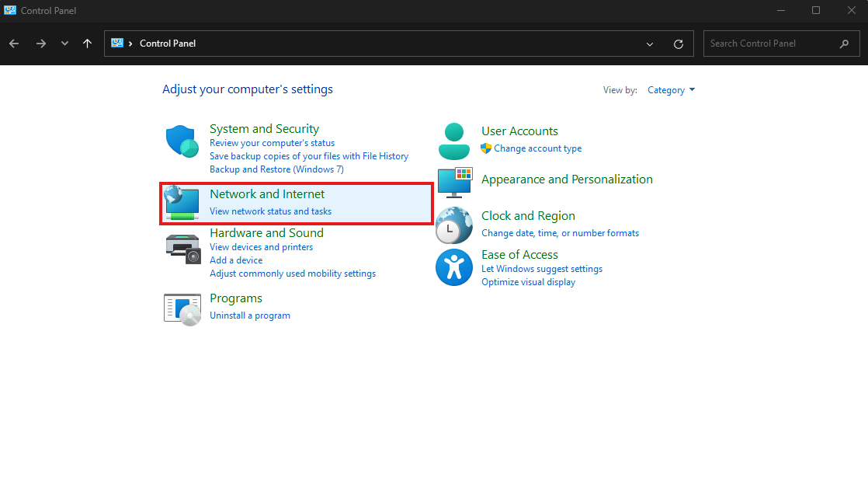Expand the breadcrumb chevron before Control Panel
This screenshot has height=488, width=868.
coord(130,44)
